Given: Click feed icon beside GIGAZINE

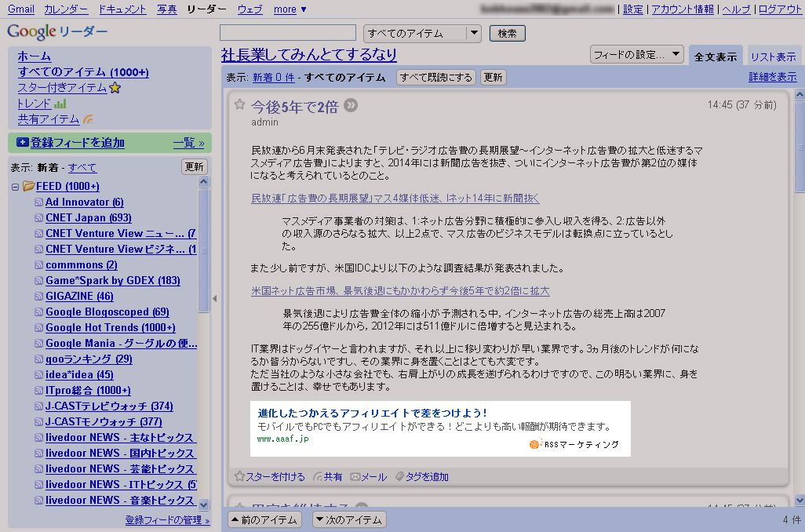Looking at the screenshot, I should coord(38,297).
